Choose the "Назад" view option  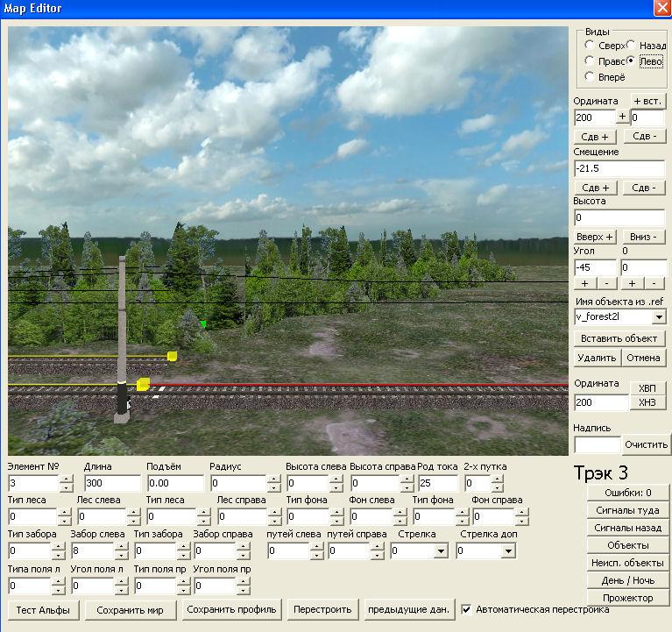tap(632, 46)
